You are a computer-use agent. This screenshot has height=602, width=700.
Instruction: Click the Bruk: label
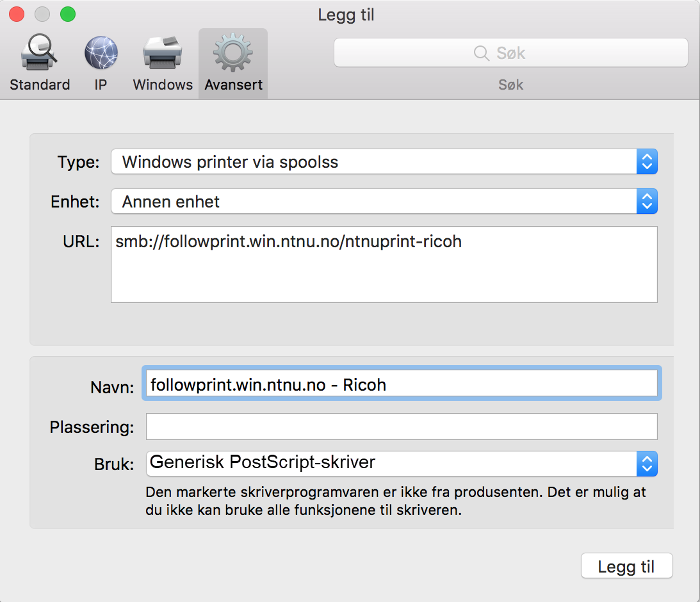coord(114,464)
